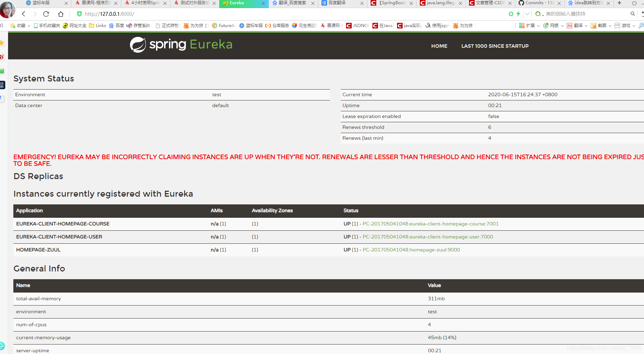
Task: Click the magnifier search icon
Action: point(633,14)
